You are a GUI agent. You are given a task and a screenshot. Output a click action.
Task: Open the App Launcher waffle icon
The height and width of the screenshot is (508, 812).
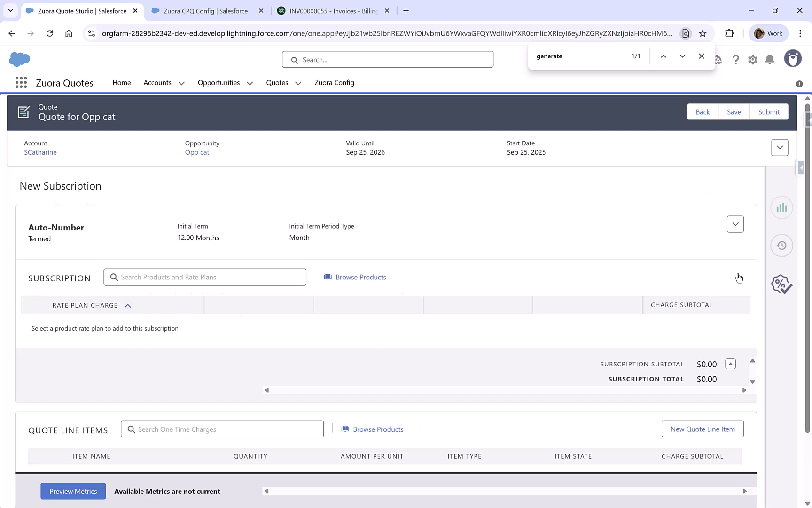(x=21, y=82)
